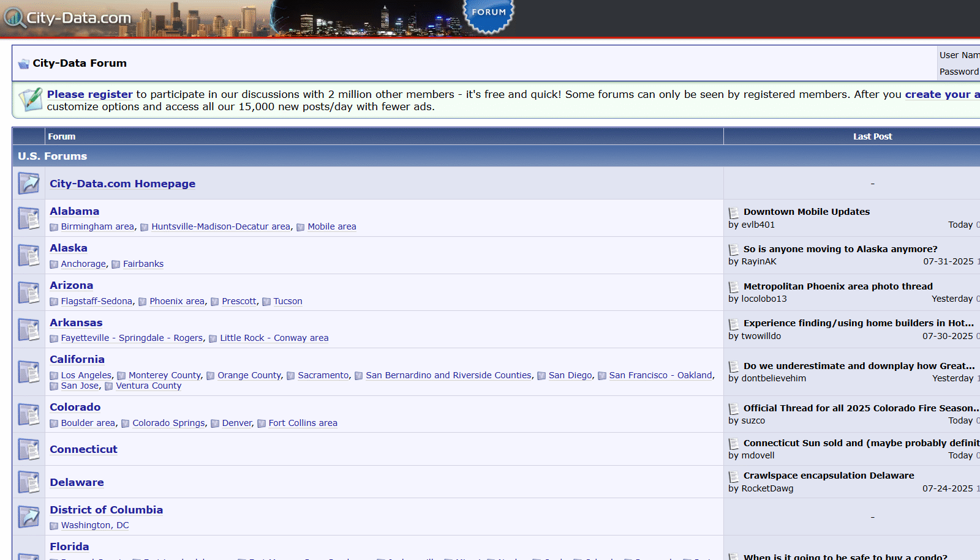Click the City-Data.com Homepage forum icon

29,183
